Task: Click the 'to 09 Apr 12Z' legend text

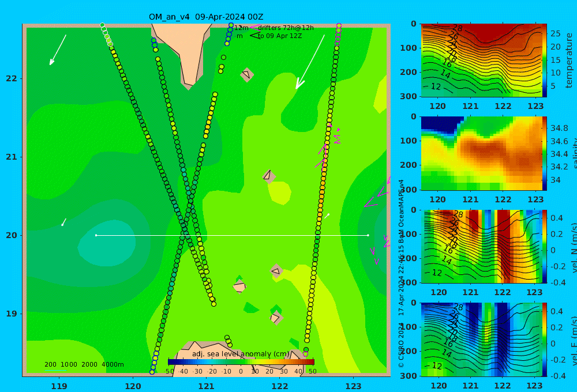Action: click(280, 36)
